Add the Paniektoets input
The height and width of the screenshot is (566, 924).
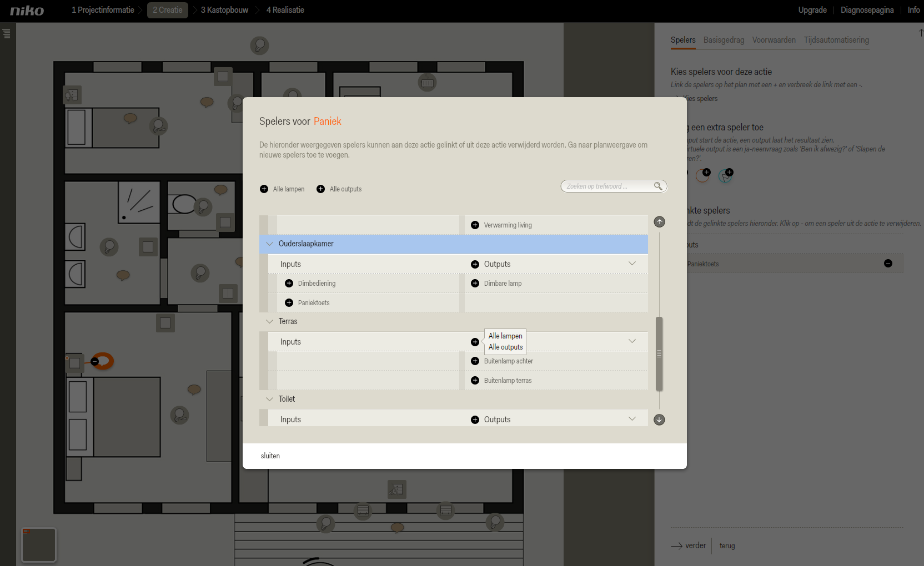point(289,303)
